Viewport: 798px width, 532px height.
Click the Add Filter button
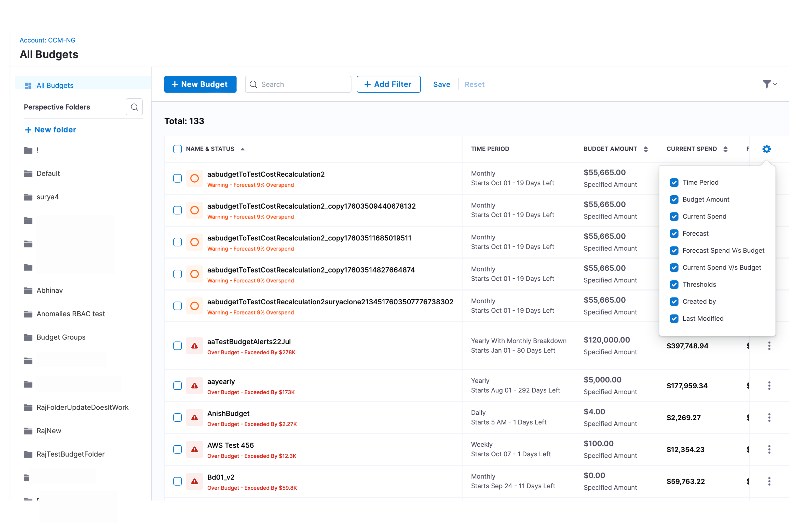tap(389, 84)
